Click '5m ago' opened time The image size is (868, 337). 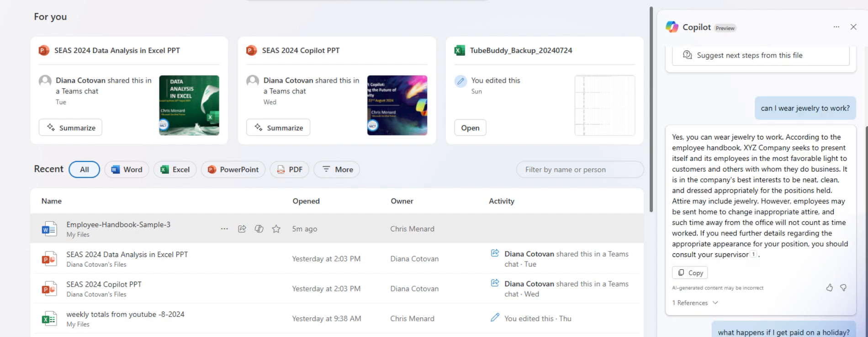point(305,229)
